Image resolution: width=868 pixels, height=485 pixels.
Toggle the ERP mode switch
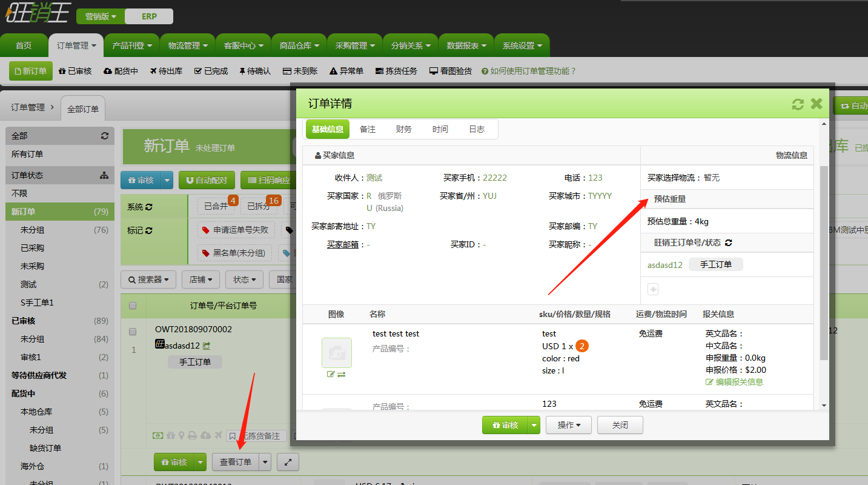149,16
